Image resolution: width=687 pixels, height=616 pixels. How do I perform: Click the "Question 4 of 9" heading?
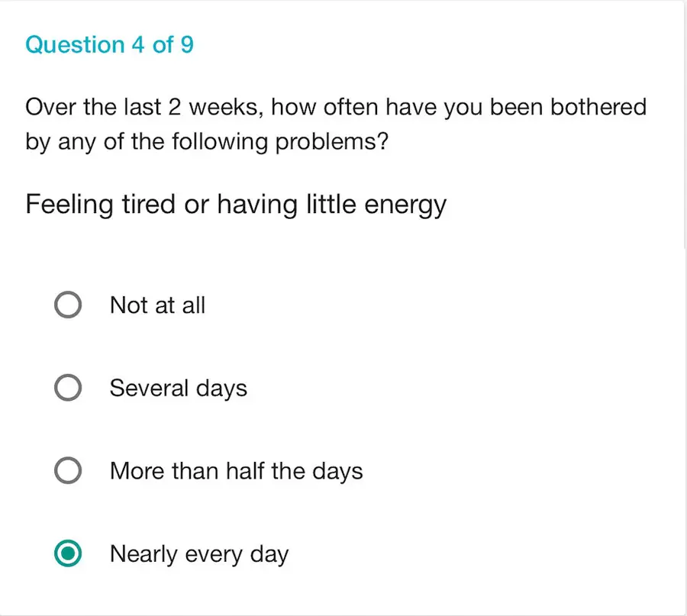(x=109, y=44)
